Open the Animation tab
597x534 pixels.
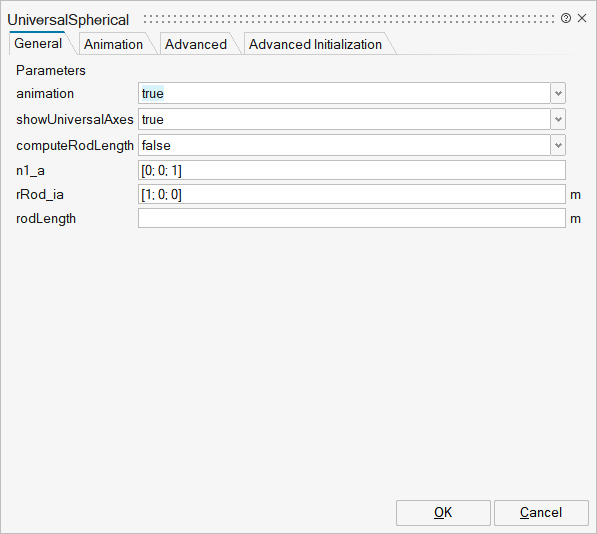point(113,44)
